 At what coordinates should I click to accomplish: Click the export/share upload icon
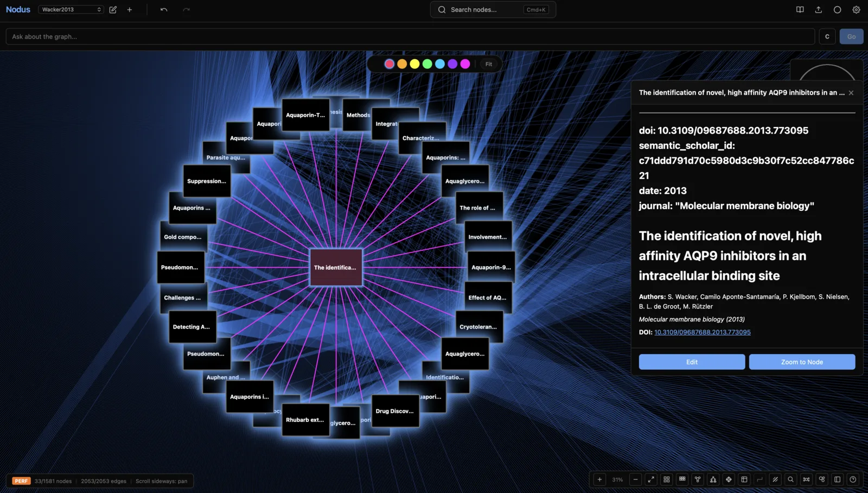tap(819, 9)
